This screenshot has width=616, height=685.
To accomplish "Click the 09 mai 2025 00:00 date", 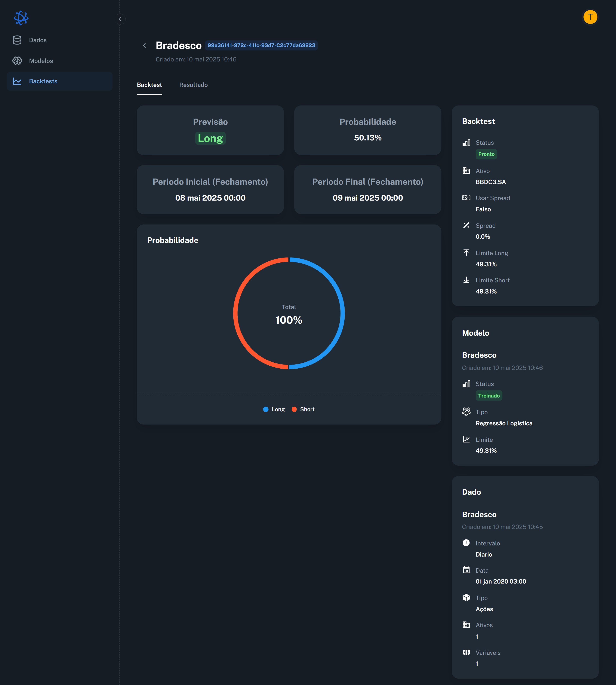I will [x=368, y=198].
